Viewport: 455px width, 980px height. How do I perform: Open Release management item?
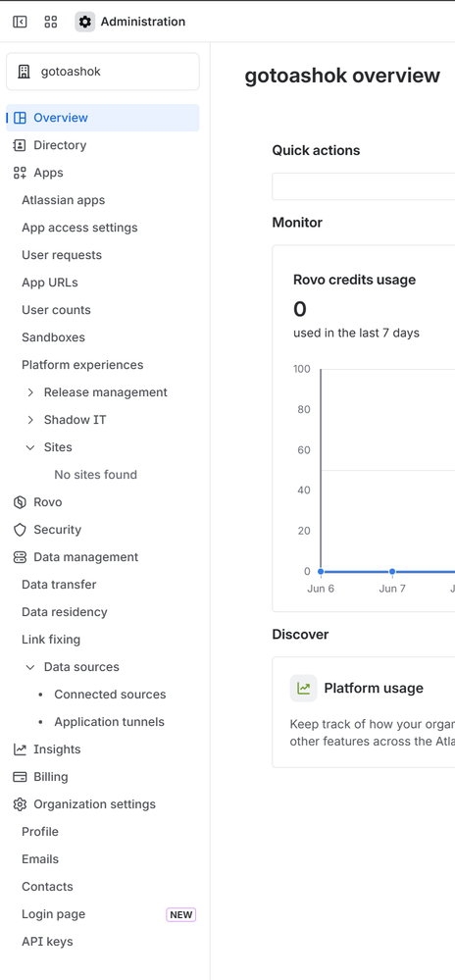[106, 392]
